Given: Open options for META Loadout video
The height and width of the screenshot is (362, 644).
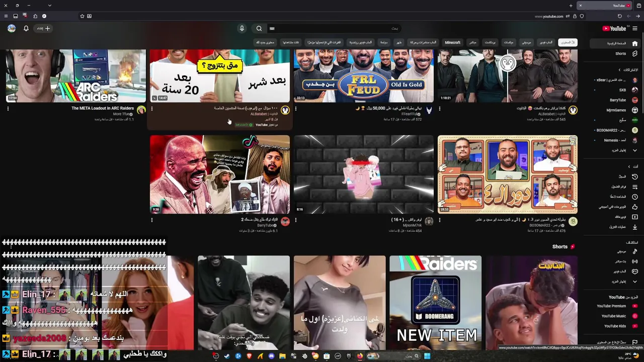Looking at the screenshot, I should [8, 109].
